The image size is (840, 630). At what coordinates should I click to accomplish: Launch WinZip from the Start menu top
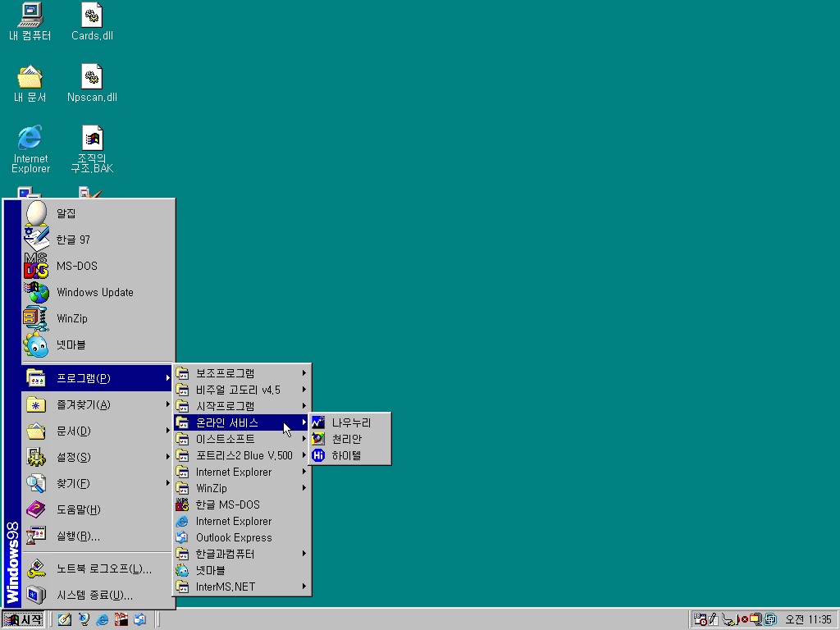pos(98,318)
